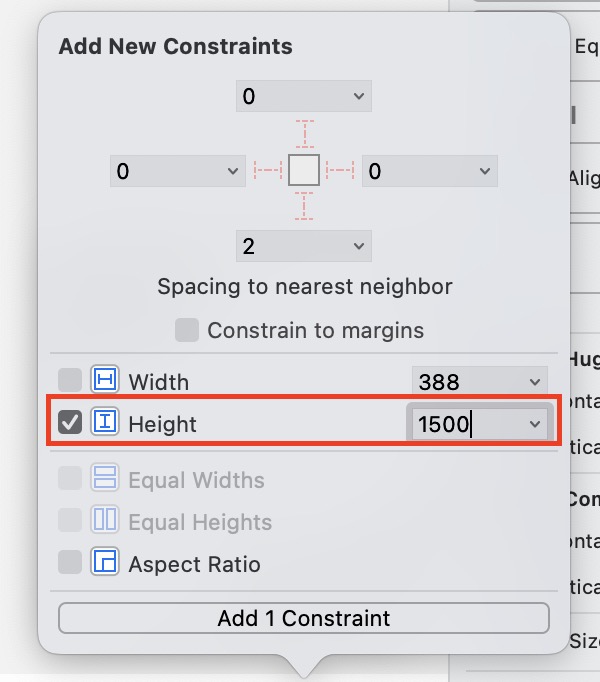The image size is (600, 682).
Task: Click the Height constraint icon
Action: point(105,423)
